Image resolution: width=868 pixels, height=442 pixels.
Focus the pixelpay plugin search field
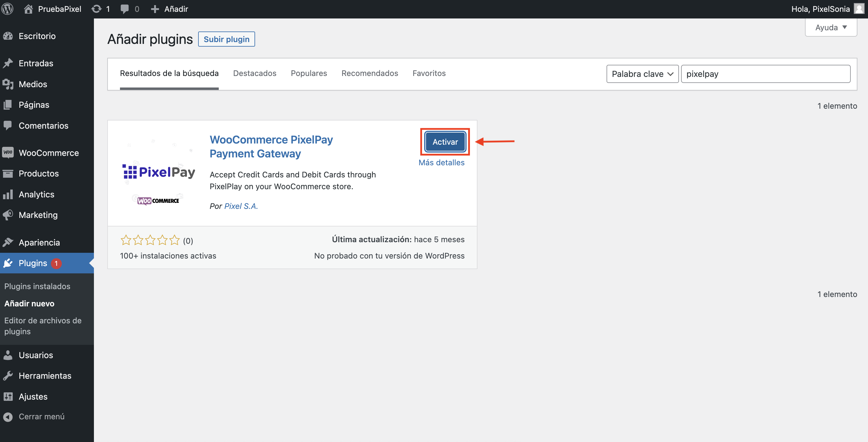click(766, 74)
